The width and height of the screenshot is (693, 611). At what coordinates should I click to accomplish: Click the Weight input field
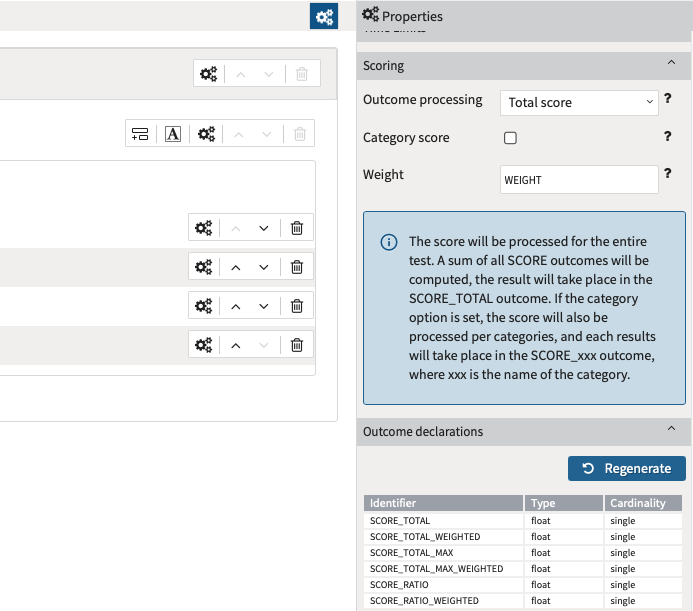pyautogui.click(x=579, y=180)
